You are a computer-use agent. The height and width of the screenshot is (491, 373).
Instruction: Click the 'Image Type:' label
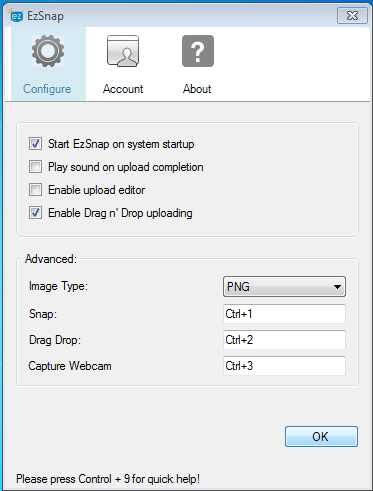58,286
